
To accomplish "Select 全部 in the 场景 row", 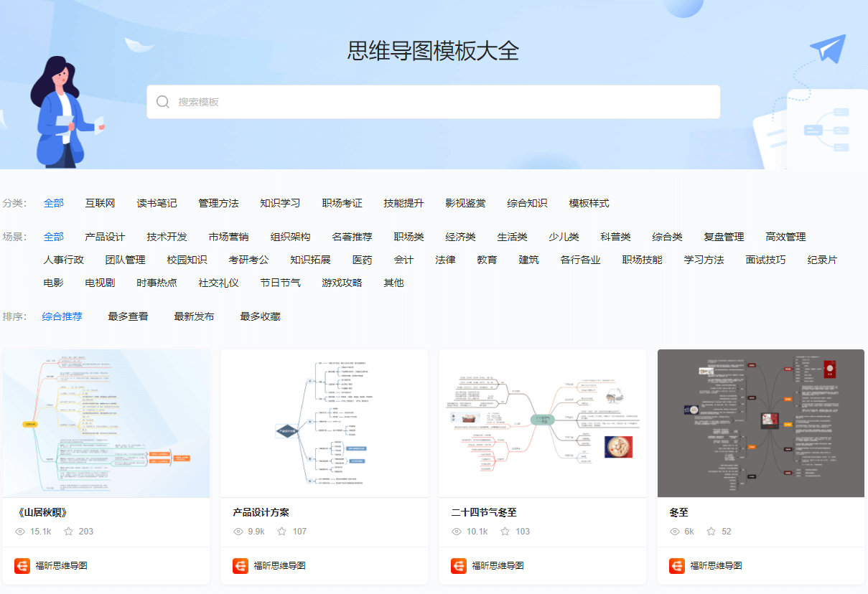I will point(54,237).
